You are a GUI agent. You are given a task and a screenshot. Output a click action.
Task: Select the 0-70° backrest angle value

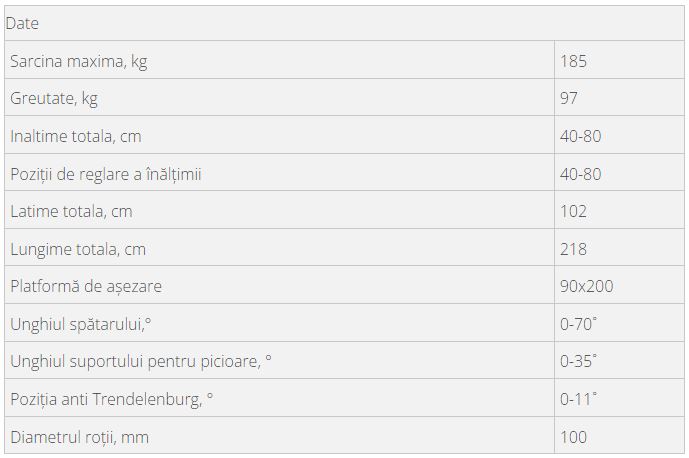click(578, 324)
